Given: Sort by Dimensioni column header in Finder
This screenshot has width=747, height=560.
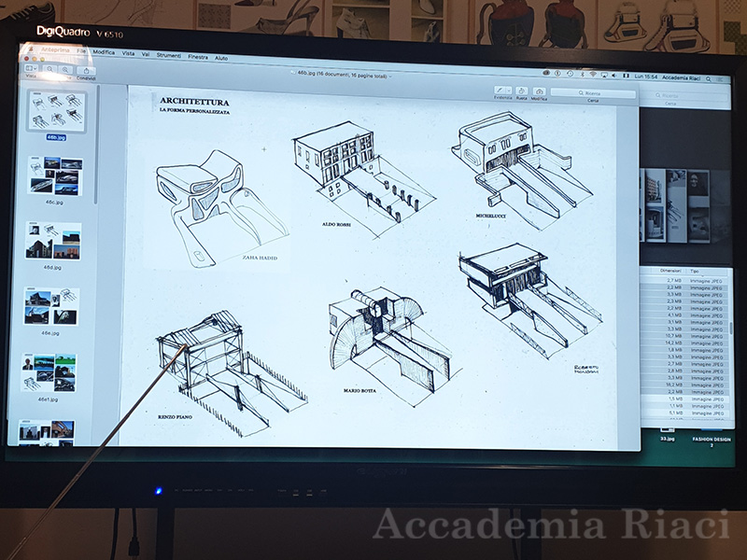Looking at the screenshot, I should 670,271.
